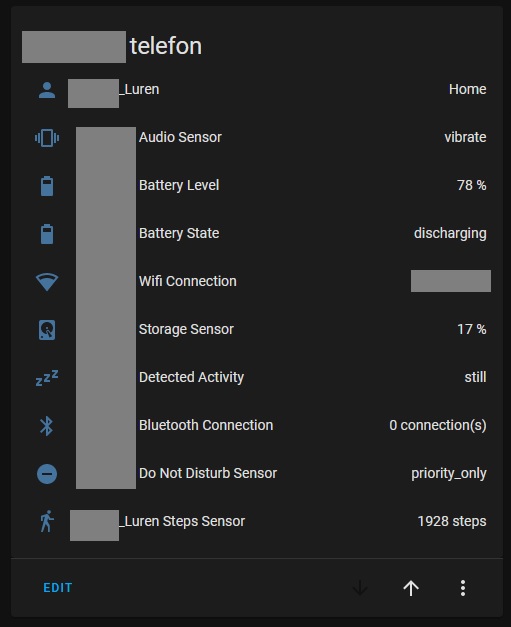This screenshot has height=627, width=511.
Task: Click the EDIT button
Action: (58, 588)
